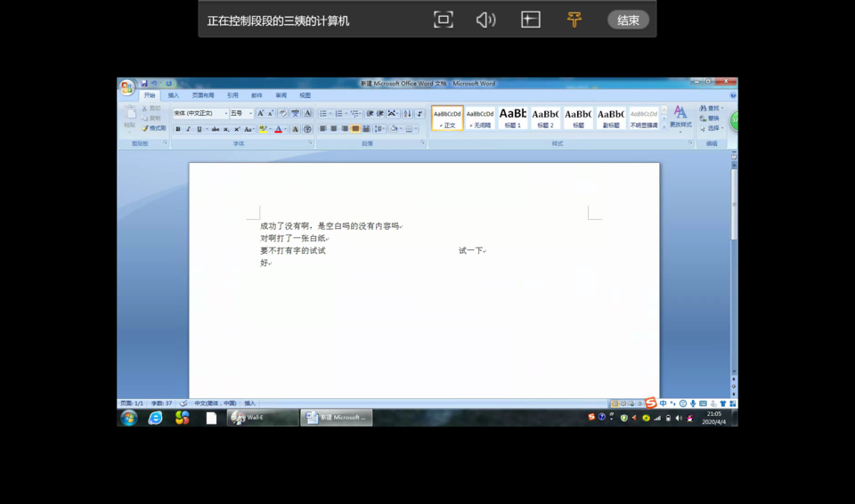This screenshot has height=504, width=855.
Task: Switch to the 视图 ribbon tab
Action: pyautogui.click(x=305, y=95)
